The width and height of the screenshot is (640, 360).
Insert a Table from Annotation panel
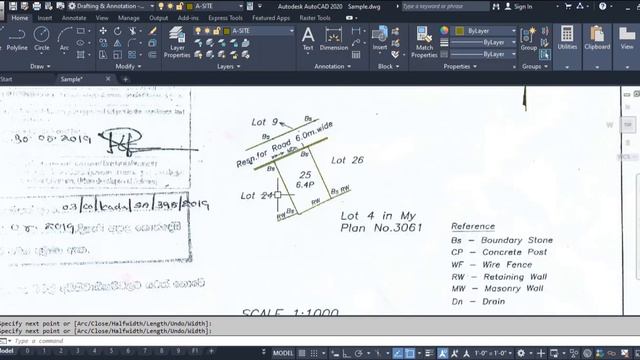(356, 55)
